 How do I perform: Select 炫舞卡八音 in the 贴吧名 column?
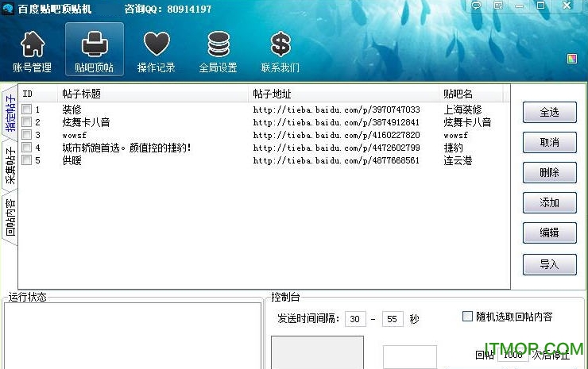point(467,122)
